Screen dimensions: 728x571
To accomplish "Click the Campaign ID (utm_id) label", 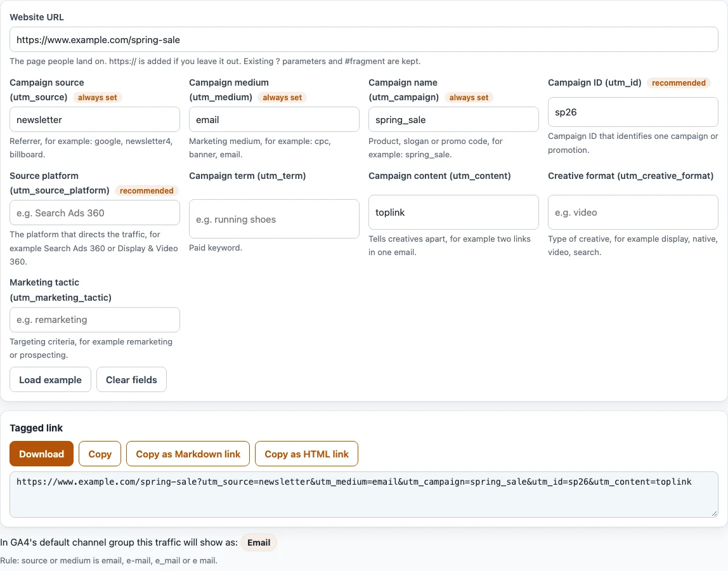I will (x=594, y=82).
